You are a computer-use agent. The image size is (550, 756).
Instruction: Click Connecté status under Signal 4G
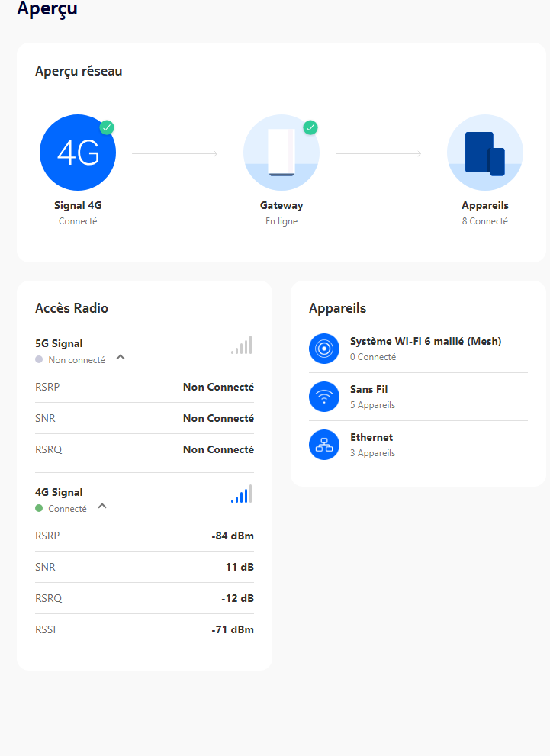point(78,221)
